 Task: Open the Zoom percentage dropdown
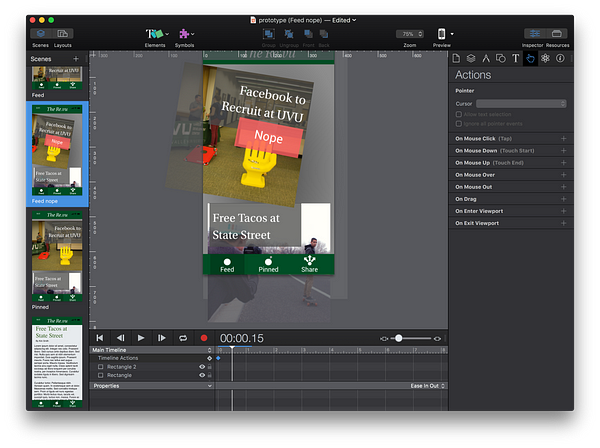[409, 34]
